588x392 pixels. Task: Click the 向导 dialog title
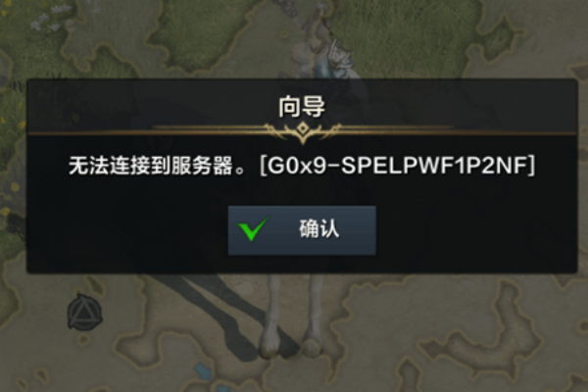302,107
